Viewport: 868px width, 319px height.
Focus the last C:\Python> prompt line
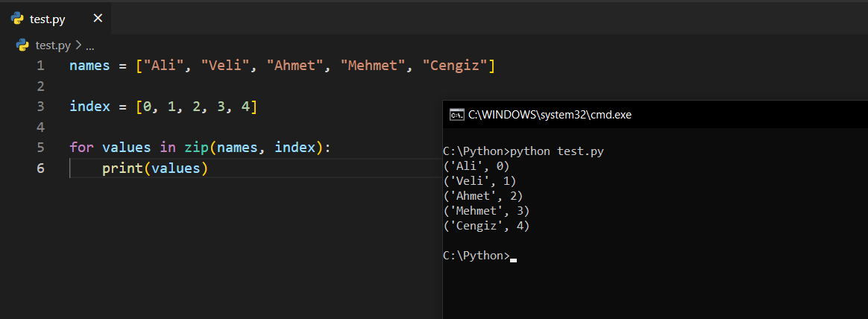(x=476, y=256)
